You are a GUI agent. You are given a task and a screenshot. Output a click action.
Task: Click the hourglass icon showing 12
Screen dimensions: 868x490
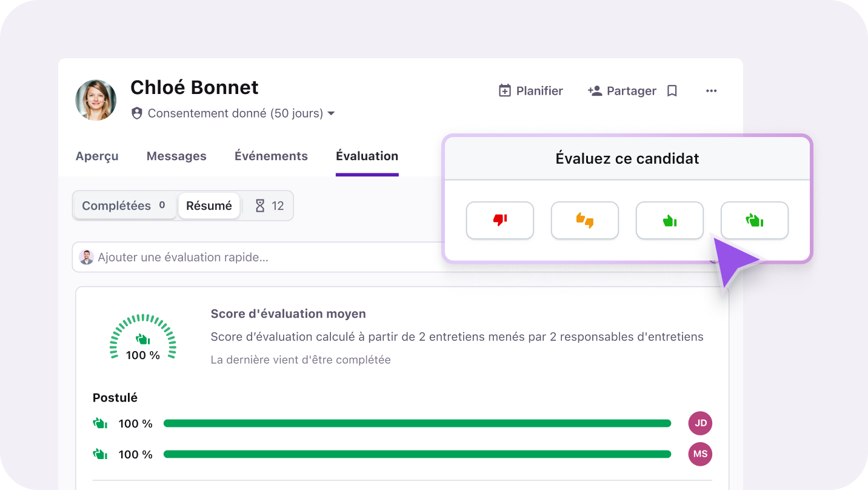pos(267,206)
